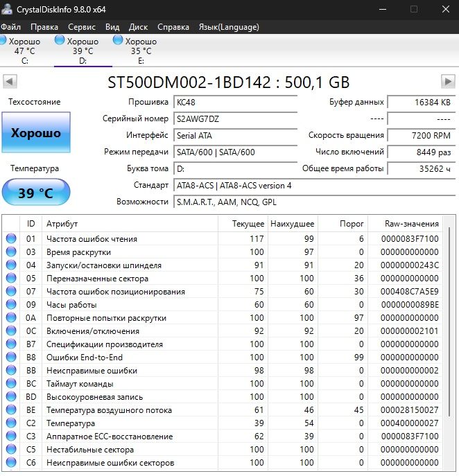Click the blue status orb of drive E:
459x476 pixels.
pyautogui.click(x=118, y=39)
